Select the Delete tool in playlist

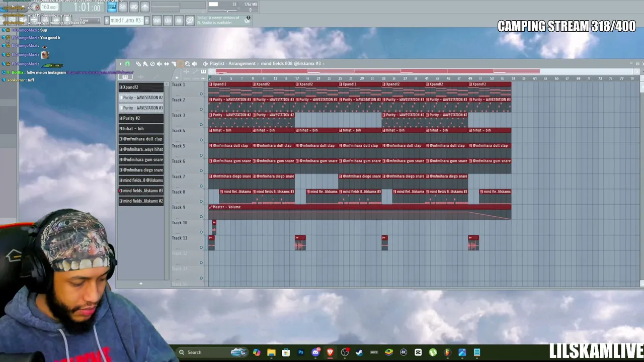(152, 64)
